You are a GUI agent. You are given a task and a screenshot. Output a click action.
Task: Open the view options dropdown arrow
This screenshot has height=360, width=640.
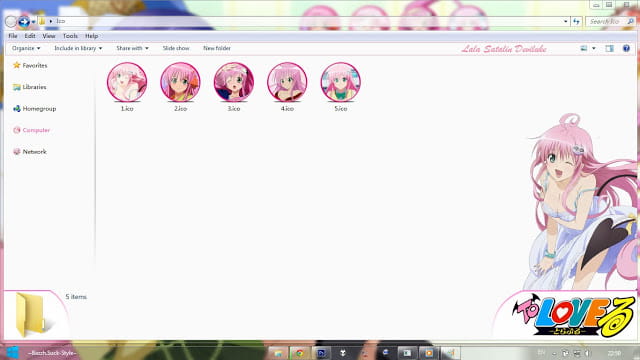[594, 48]
